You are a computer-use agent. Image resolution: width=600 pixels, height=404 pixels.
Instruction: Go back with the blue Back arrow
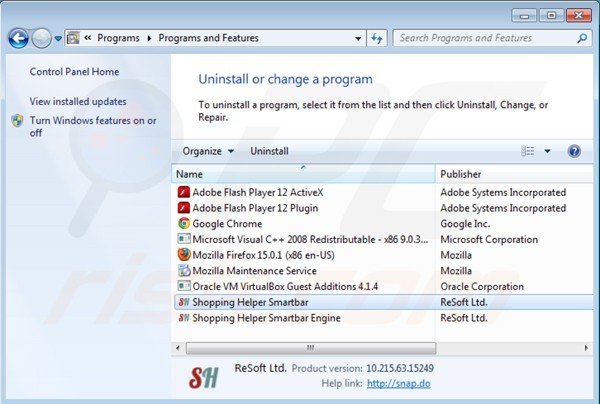18,39
